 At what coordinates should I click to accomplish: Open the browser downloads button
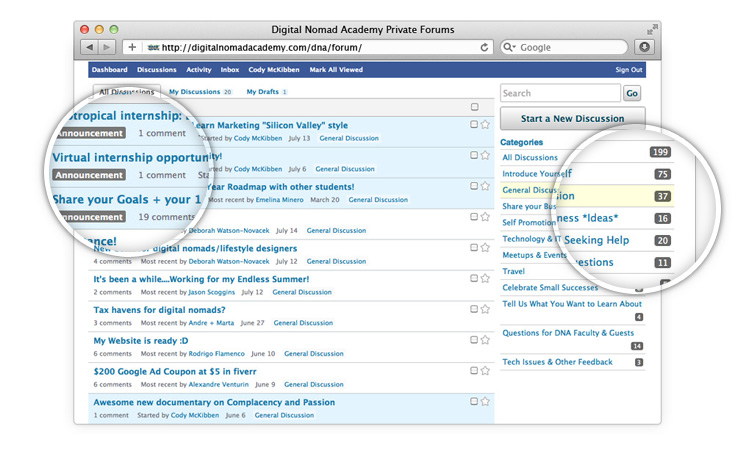point(645,47)
